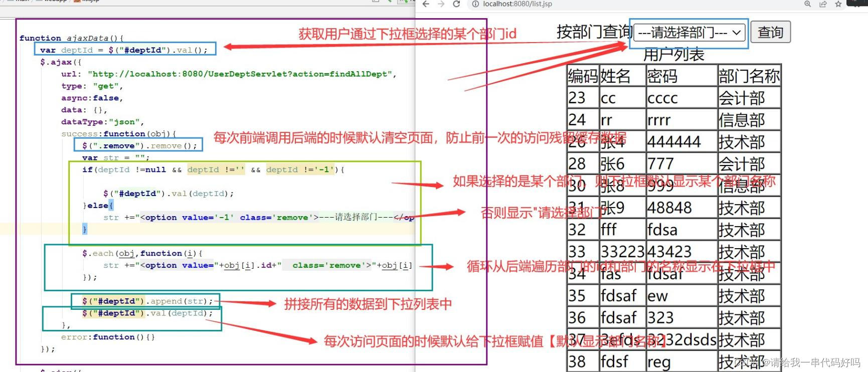The image size is (868, 372).
Task: Select id cell 32
Action: tap(583, 230)
